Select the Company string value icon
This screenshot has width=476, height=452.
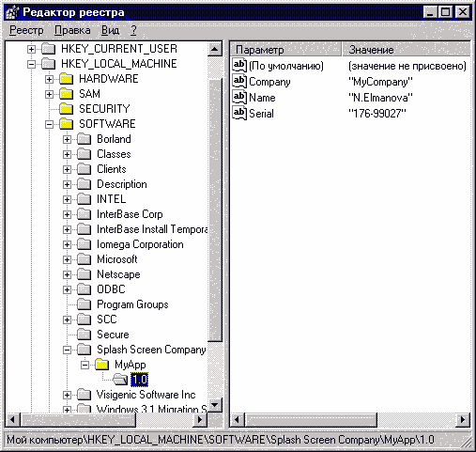(x=239, y=81)
